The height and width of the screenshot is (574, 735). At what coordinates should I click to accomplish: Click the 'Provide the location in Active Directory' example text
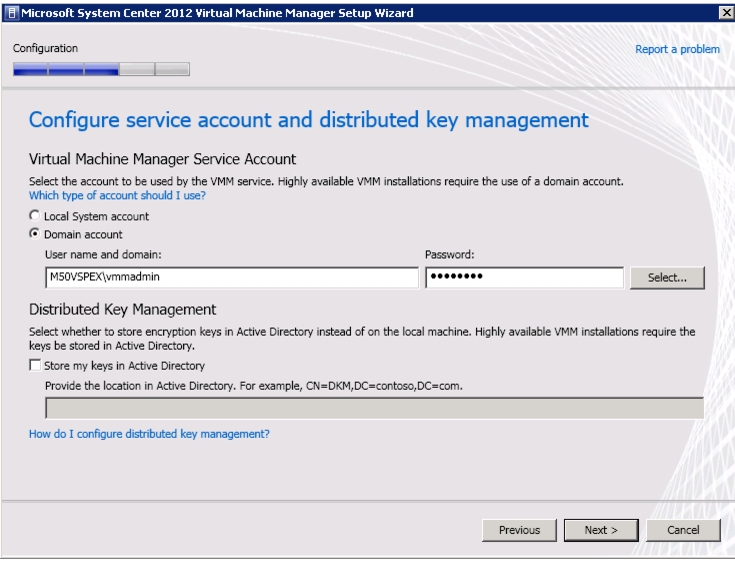click(x=254, y=386)
